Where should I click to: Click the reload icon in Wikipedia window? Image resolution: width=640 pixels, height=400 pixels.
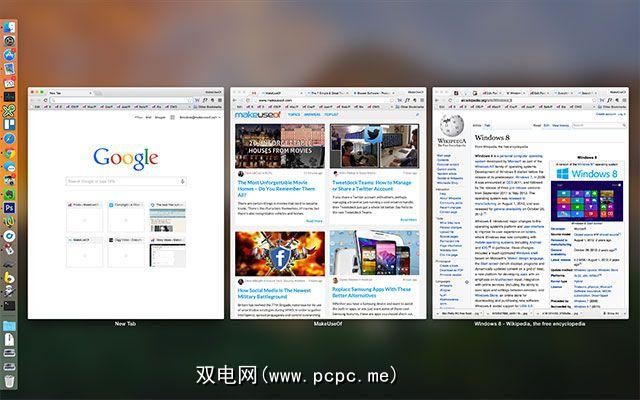(x=450, y=100)
